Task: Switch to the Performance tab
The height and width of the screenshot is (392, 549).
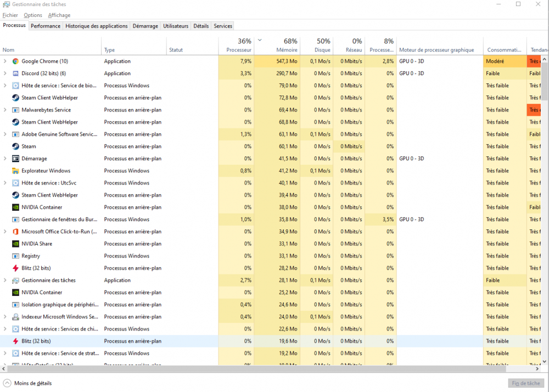Action: (46, 26)
